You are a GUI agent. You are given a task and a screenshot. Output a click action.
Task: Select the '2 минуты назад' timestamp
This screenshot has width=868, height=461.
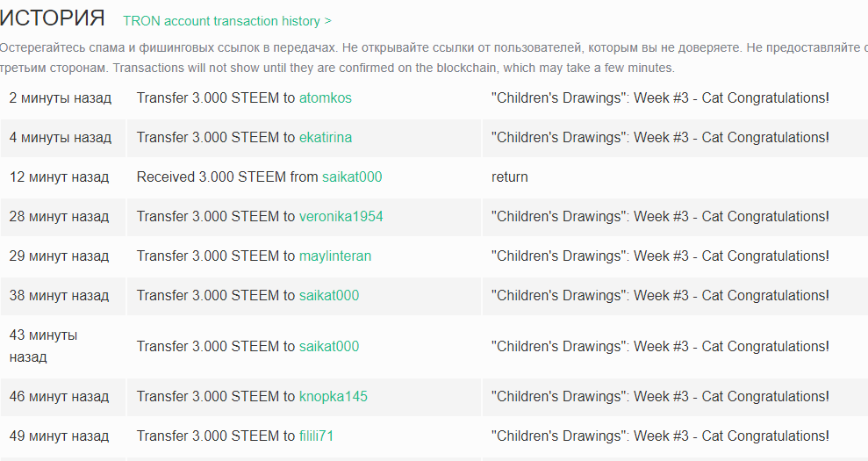[61, 98]
